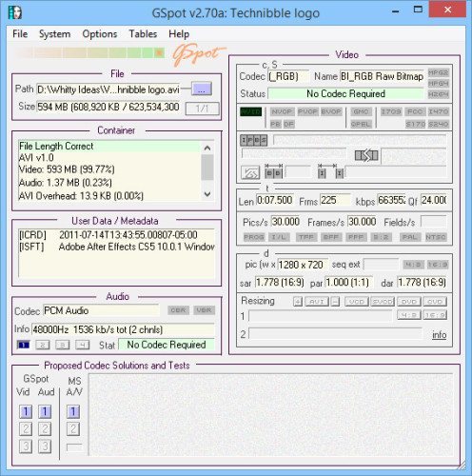Click GSpot Aud test button 1
The width and height of the screenshot is (472, 476).
(x=45, y=411)
